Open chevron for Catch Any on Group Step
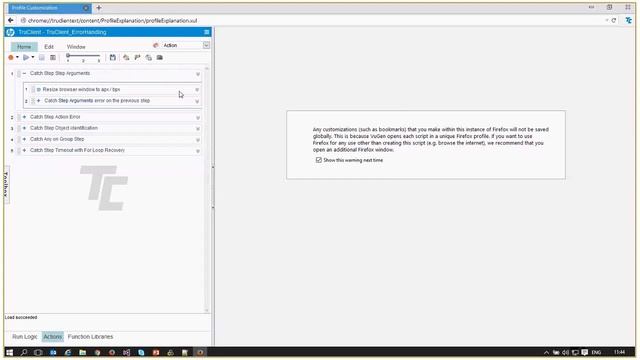 (x=198, y=140)
